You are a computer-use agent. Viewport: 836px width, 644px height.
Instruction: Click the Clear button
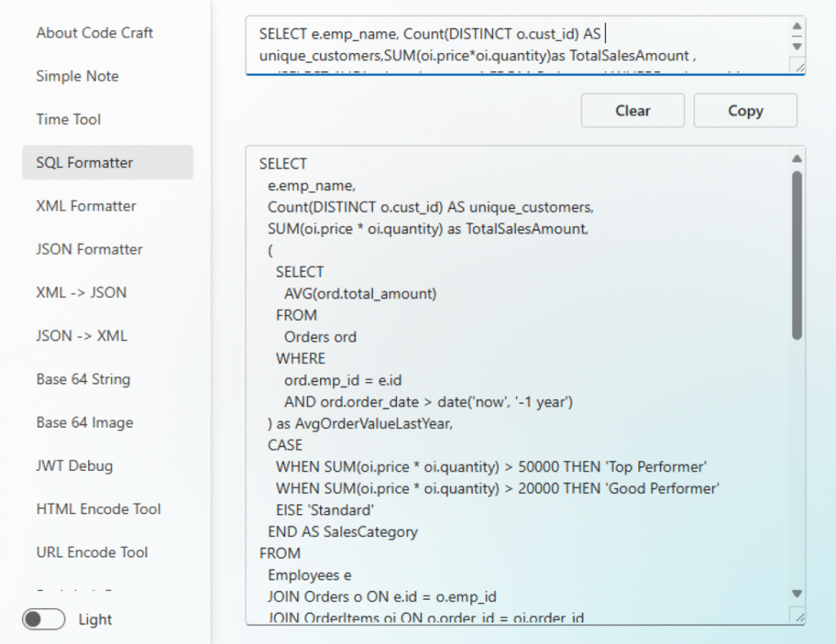point(633,110)
